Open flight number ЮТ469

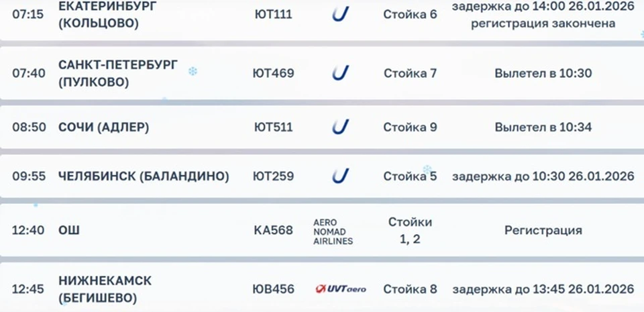point(274,73)
